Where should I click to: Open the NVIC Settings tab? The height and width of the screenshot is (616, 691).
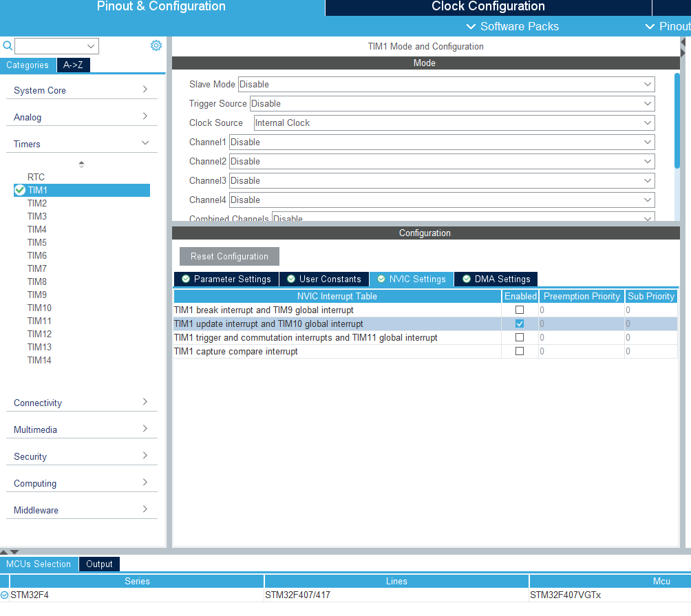[x=412, y=279]
